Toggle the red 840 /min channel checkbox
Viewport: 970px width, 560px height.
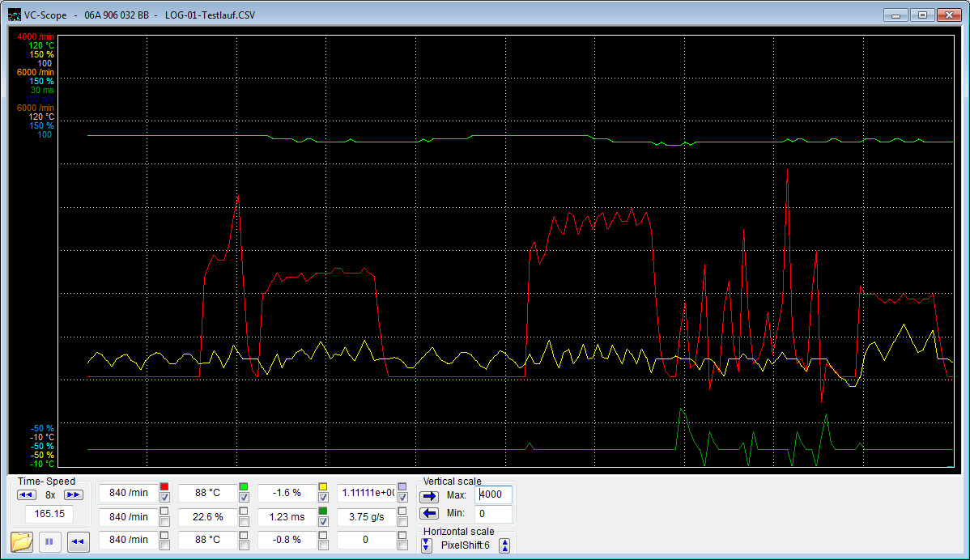(x=164, y=498)
